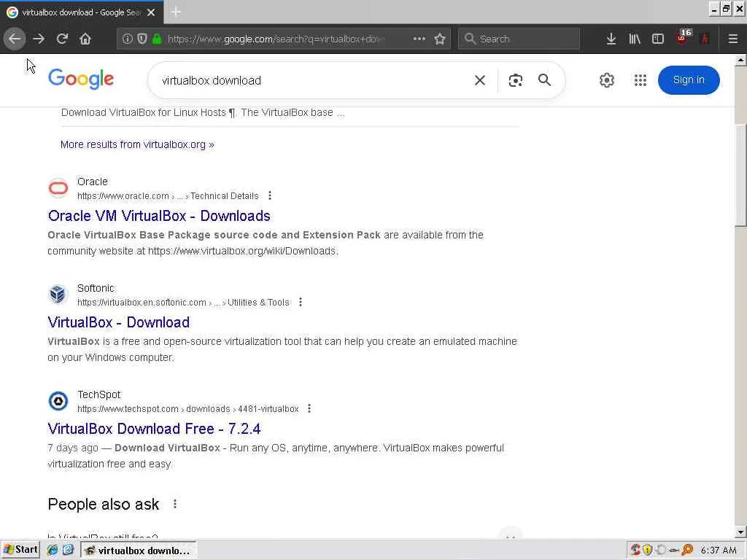Viewport: 747px width, 560px height.
Task: Open VirtualBox Download Free - 7.2.4 result
Action: coord(155,429)
